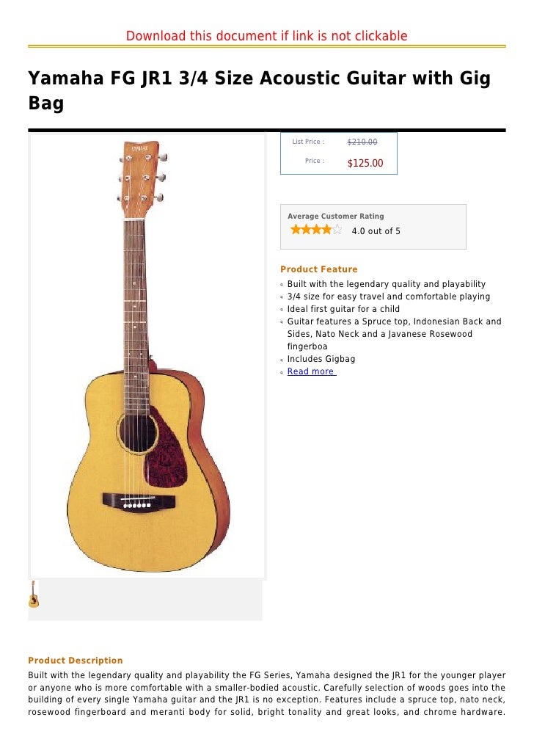Select the small guitar thumbnail image
This screenshot has width=534, height=756.
(33, 594)
